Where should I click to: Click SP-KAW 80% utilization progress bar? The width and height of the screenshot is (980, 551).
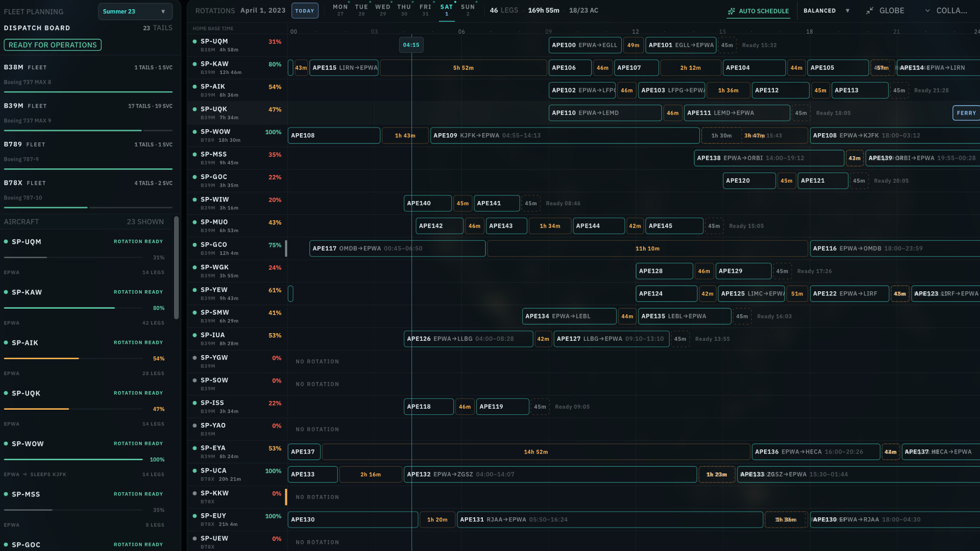[x=73, y=308]
